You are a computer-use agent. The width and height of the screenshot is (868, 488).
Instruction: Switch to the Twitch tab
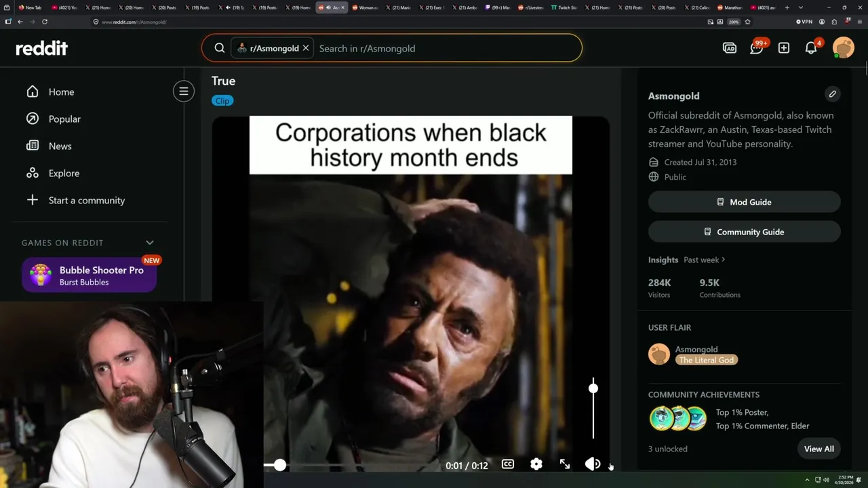click(564, 7)
